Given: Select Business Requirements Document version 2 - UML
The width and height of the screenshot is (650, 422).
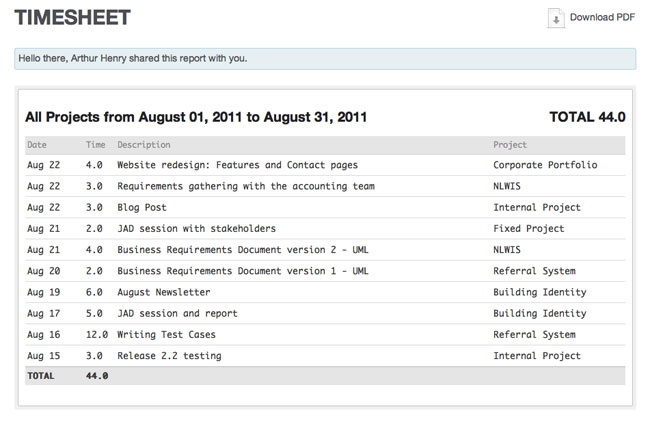Looking at the screenshot, I should click(243, 250).
